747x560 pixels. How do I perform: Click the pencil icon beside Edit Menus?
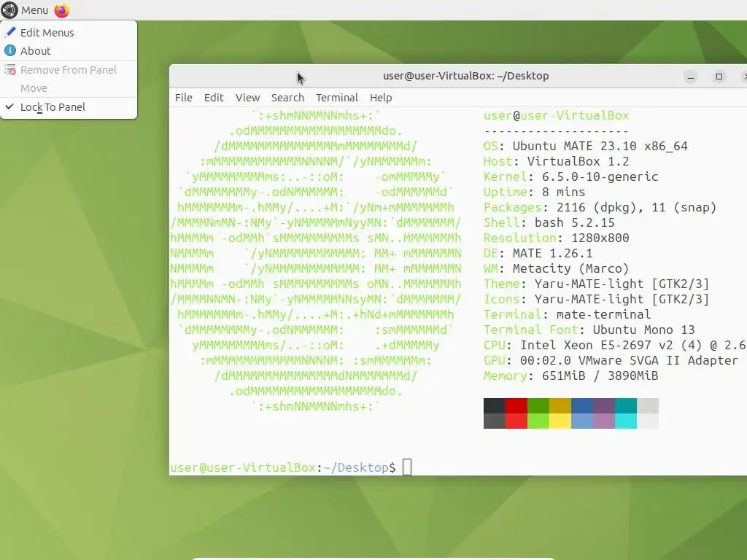coord(10,32)
